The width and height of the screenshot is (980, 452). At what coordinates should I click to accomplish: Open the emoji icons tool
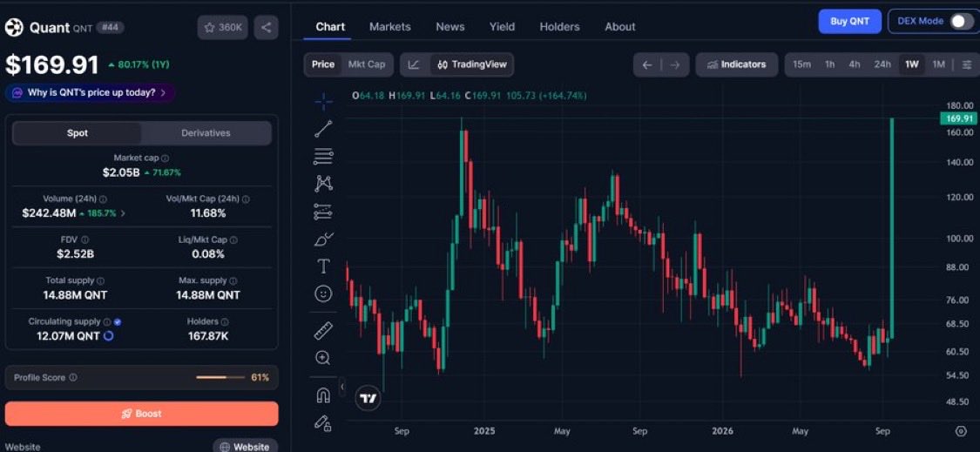323,293
